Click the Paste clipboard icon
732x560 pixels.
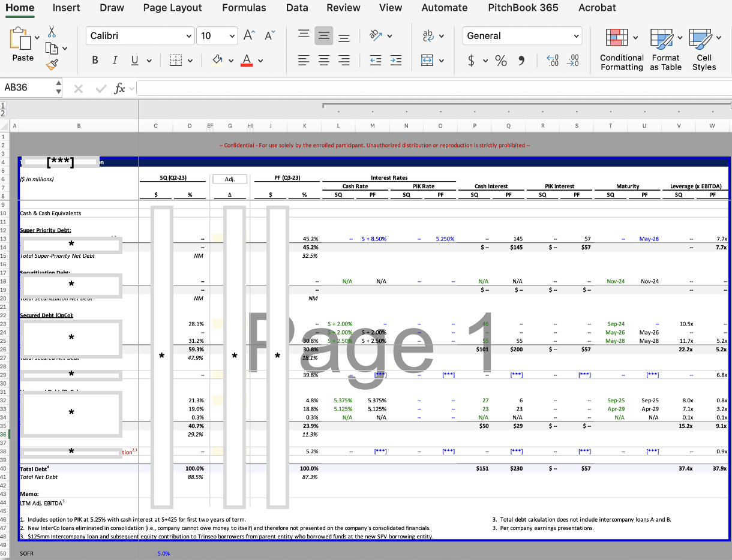click(20, 38)
